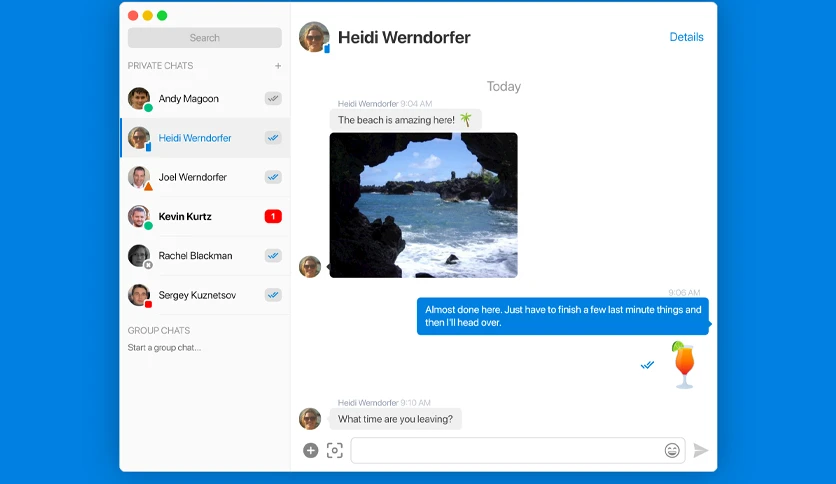Click the PRIVATE CHATS section label

pyautogui.click(x=160, y=66)
